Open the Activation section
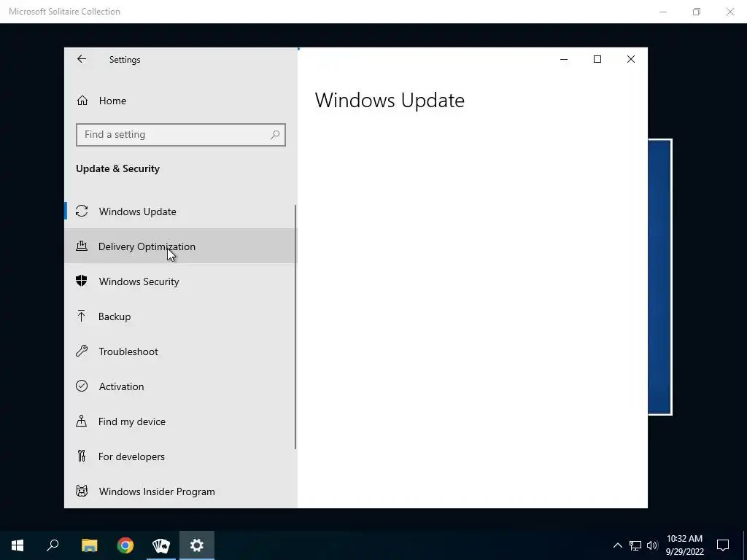This screenshot has width=747, height=560. (181, 386)
